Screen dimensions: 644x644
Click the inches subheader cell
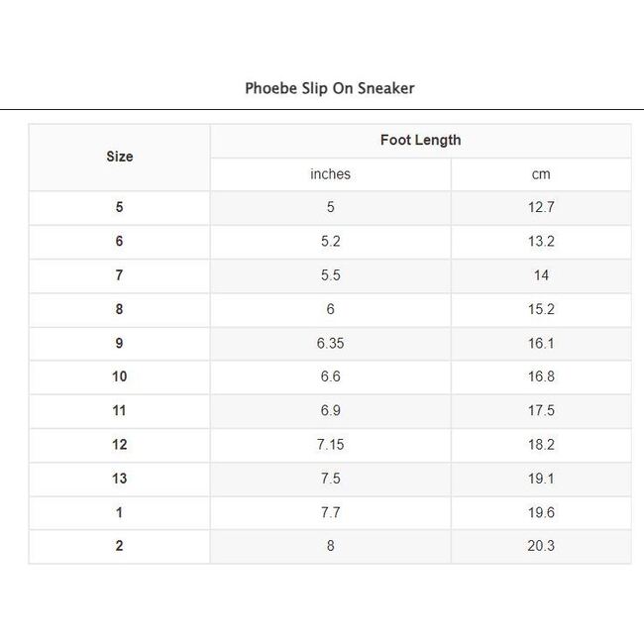click(x=330, y=174)
